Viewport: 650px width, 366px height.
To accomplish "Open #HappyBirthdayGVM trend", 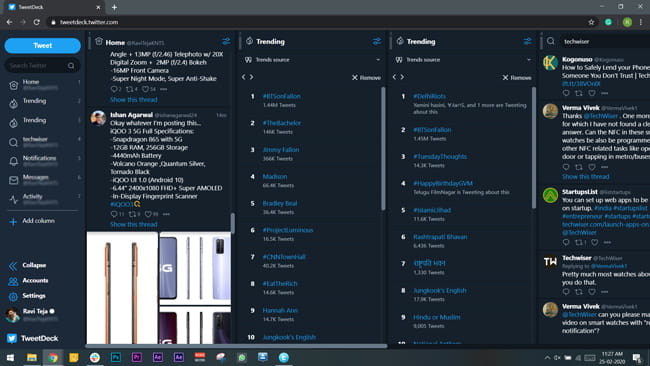I will pos(443,183).
